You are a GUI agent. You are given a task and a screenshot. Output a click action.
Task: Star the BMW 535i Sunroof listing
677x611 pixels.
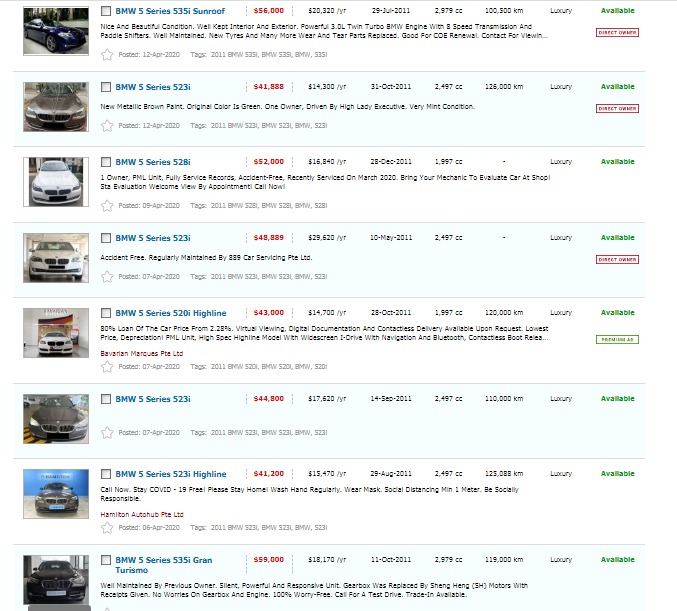click(x=107, y=55)
